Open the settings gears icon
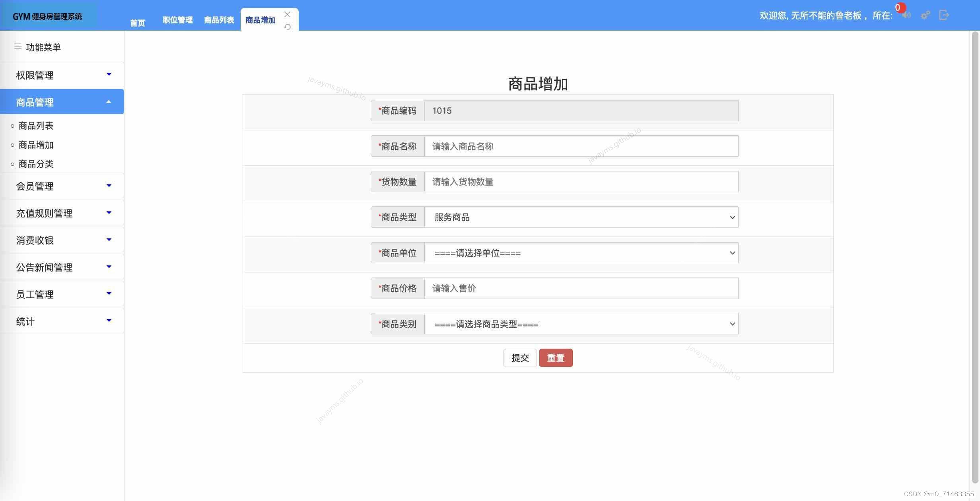This screenshot has width=980, height=501. pyautogui.click(x=926, y=16)
